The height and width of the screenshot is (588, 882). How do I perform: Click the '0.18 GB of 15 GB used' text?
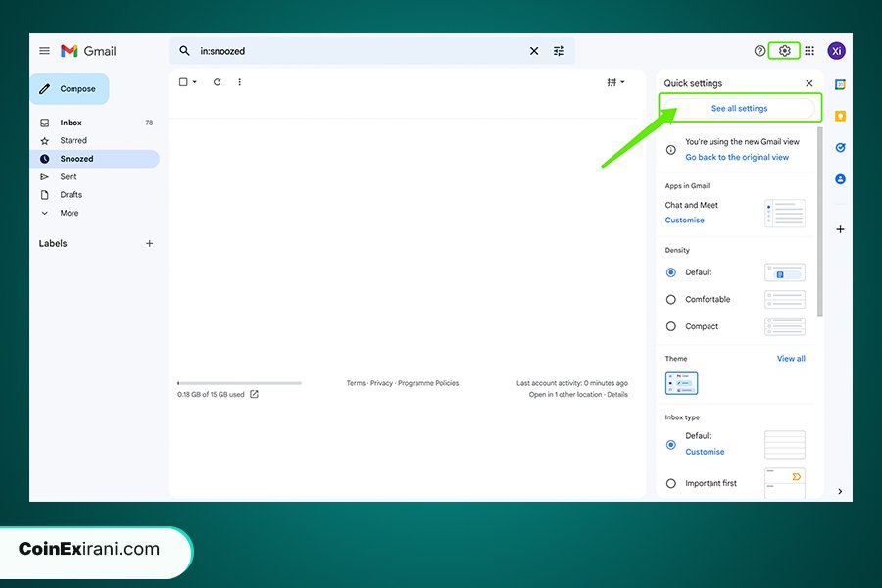click(x=211, y=394)
